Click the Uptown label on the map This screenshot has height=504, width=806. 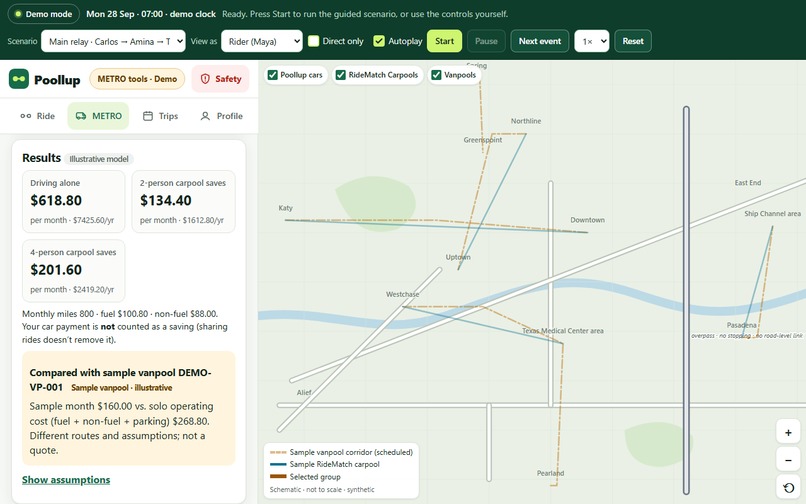coord(457,257)
